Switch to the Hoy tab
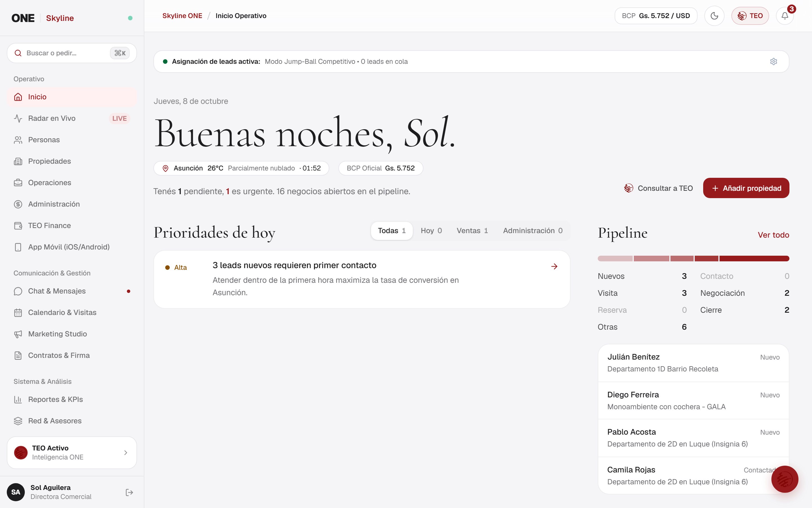Viewport: 812px width, 508px height. [431, 231]
